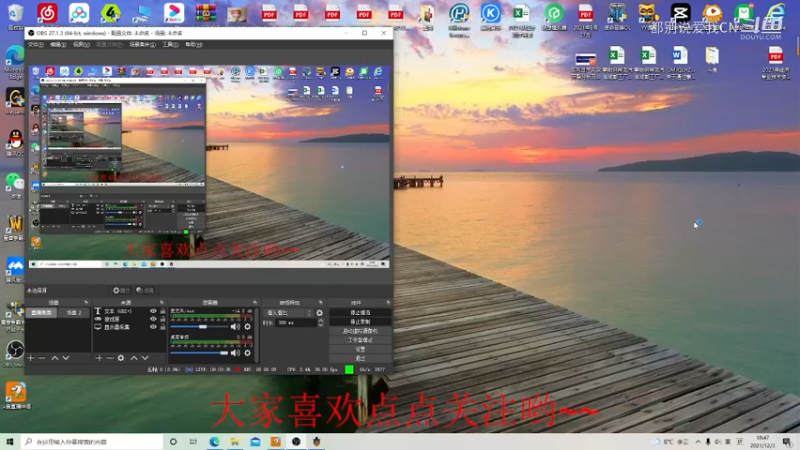Click 停止录制 to stop recording
Screen dimensions: 800x450
click(x=360, y=322)
